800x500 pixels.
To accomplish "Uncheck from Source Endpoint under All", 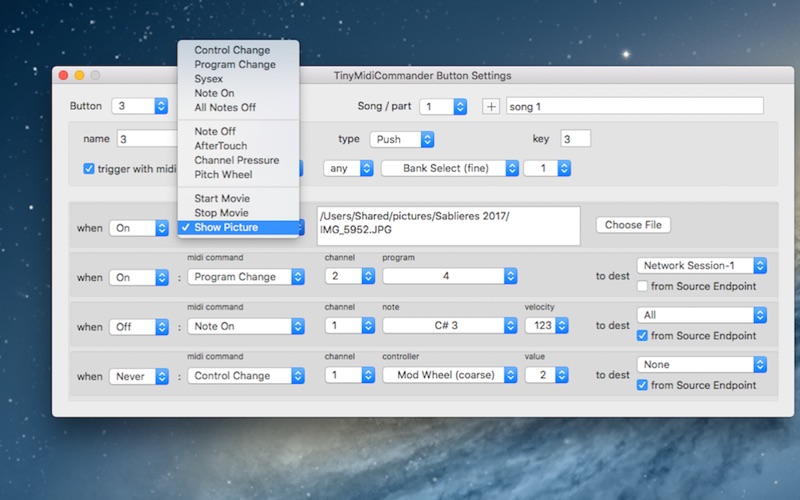I will (x=642, y=336).
